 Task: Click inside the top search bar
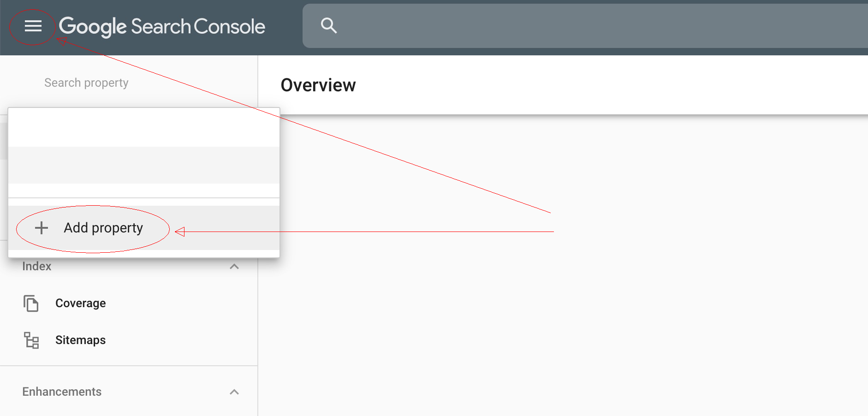pos(507,26)
